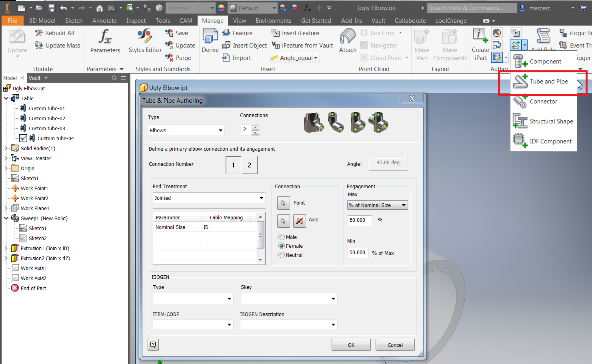Collapse the Table tree node
Screen dimensions: 592x364
click(x=6, y=98)
